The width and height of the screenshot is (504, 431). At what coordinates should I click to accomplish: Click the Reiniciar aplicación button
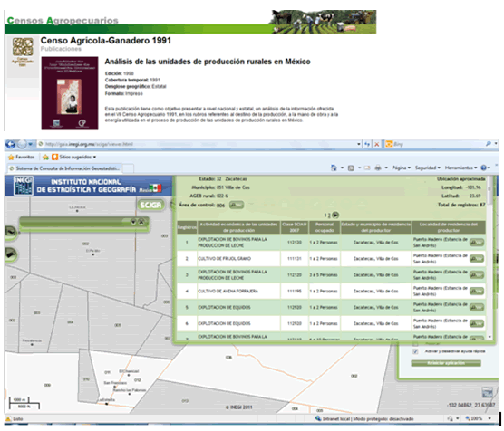pyautogui.click(x=446, y=363)
